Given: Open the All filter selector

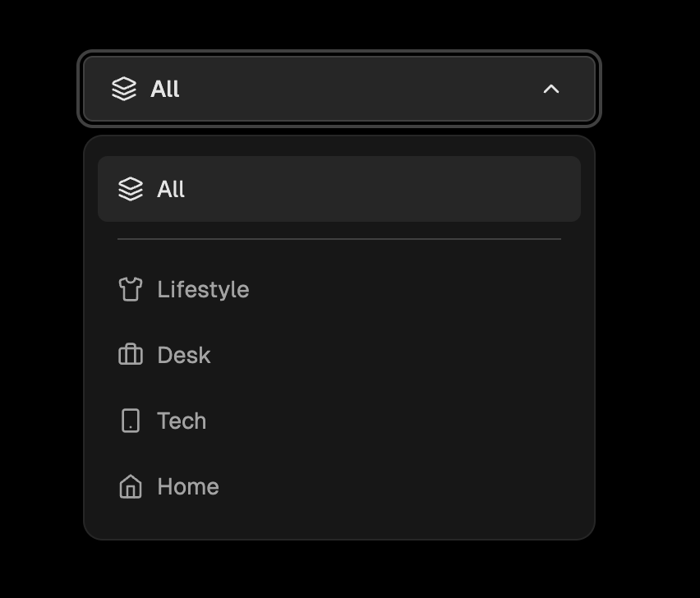Looking at the screenshot, I should 338,90.
